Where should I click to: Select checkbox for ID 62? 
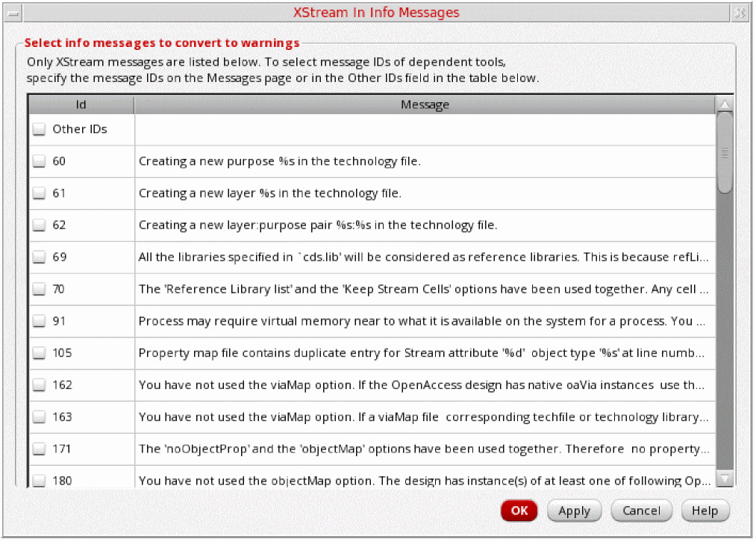coord(39,225)
